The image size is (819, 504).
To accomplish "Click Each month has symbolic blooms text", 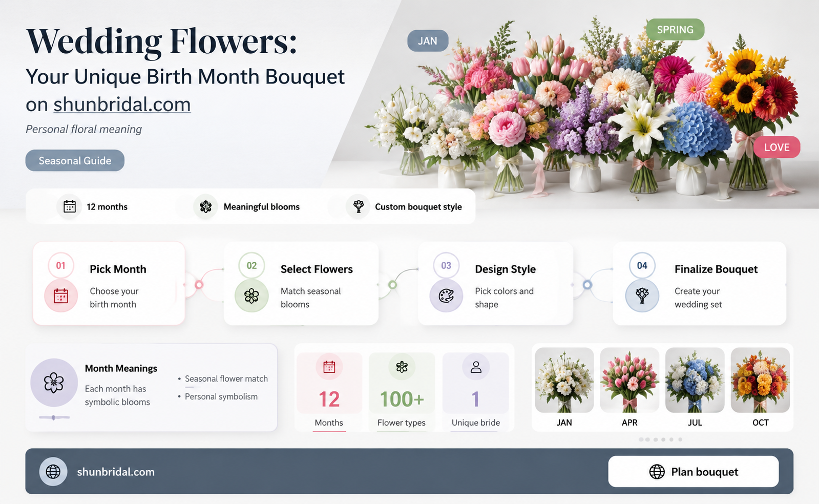I will click(117, 395).
